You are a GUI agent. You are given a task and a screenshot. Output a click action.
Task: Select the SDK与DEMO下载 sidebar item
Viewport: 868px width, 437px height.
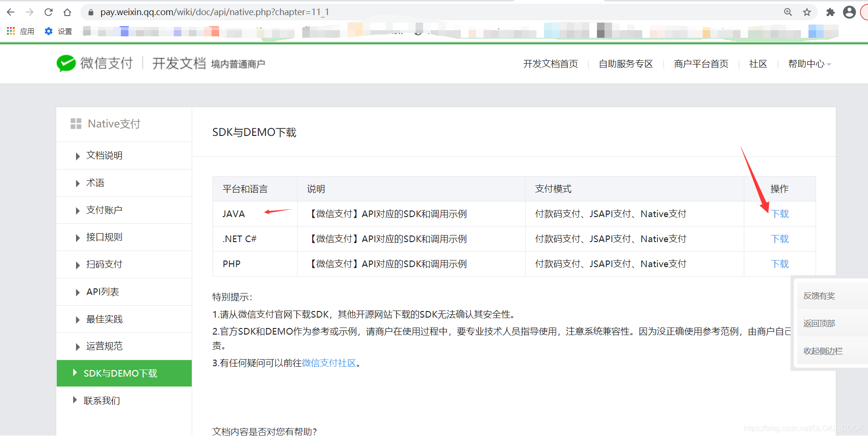click(124, 373)
